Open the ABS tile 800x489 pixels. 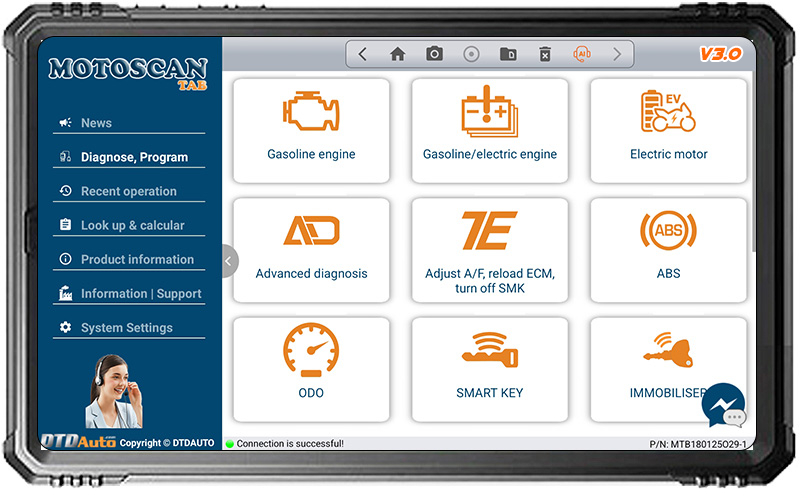(x=668, y=250)
